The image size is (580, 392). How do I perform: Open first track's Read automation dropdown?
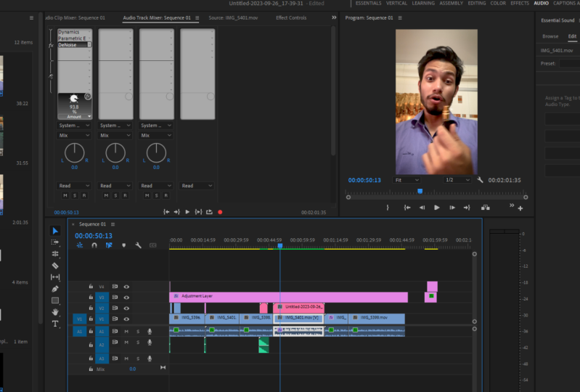74,186
